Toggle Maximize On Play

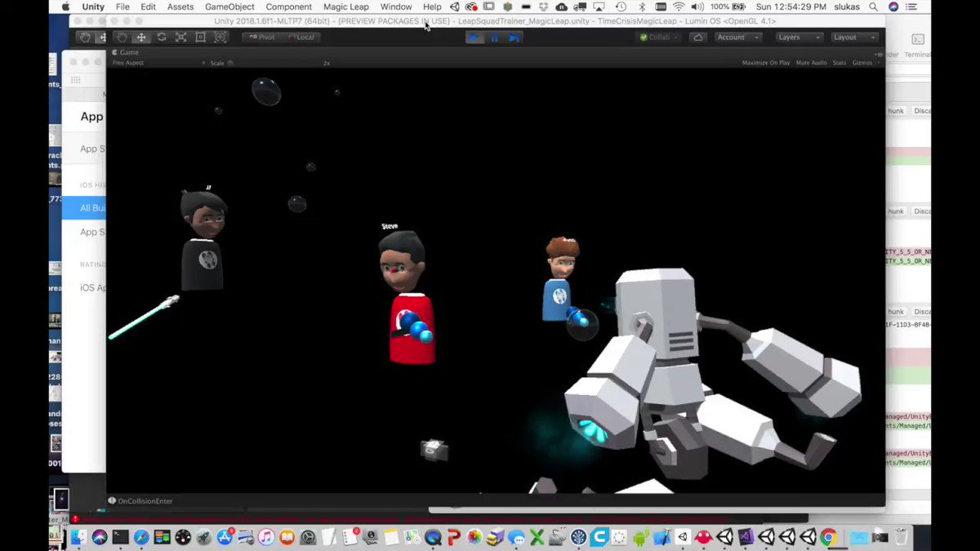[765, 63]
